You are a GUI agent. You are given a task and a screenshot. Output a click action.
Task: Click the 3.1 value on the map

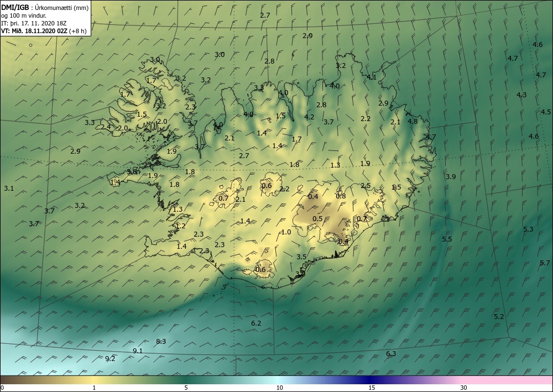[9, 188]
